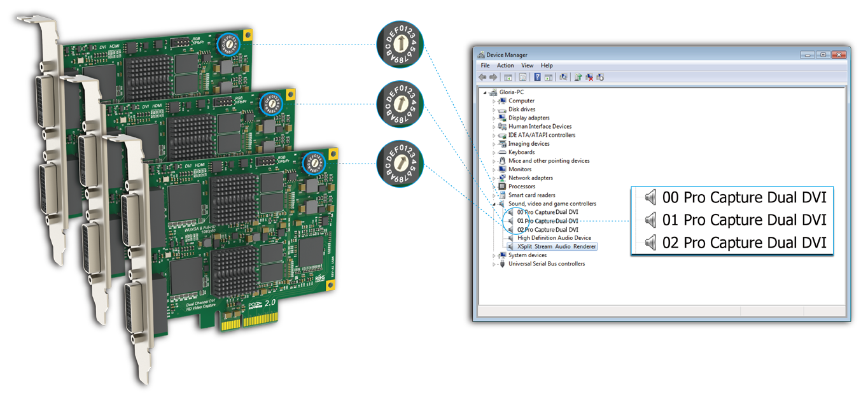Minimize the Device Manager window
The width and height of the screenshot is (868, 401).
(808, 55)
